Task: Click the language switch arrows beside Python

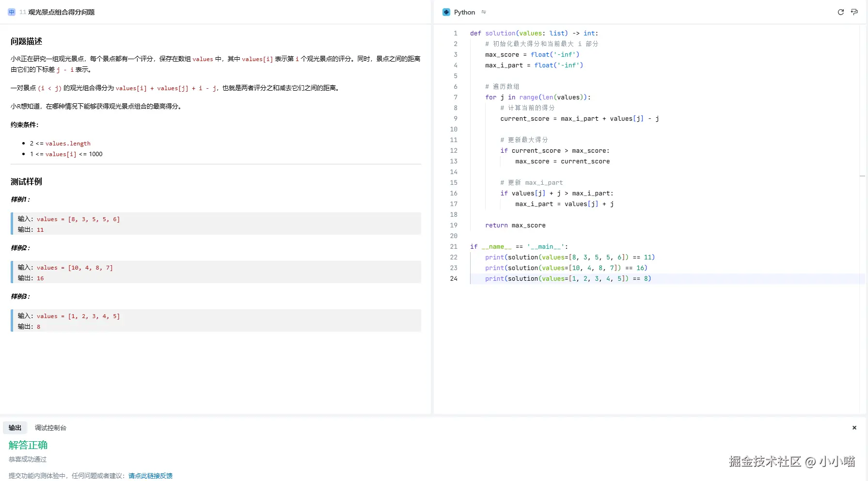Action: coord(484,12)
